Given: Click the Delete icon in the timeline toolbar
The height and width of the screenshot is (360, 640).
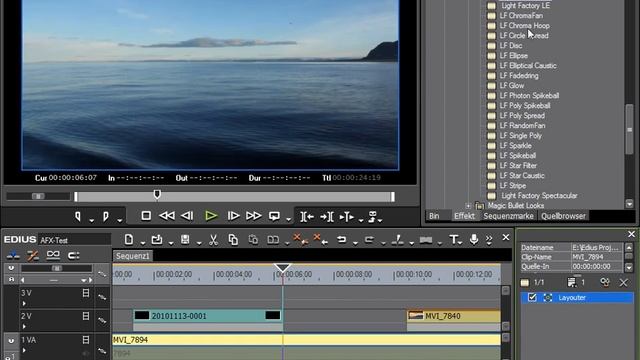Looking at the screenshot, I should click(300, 239).
